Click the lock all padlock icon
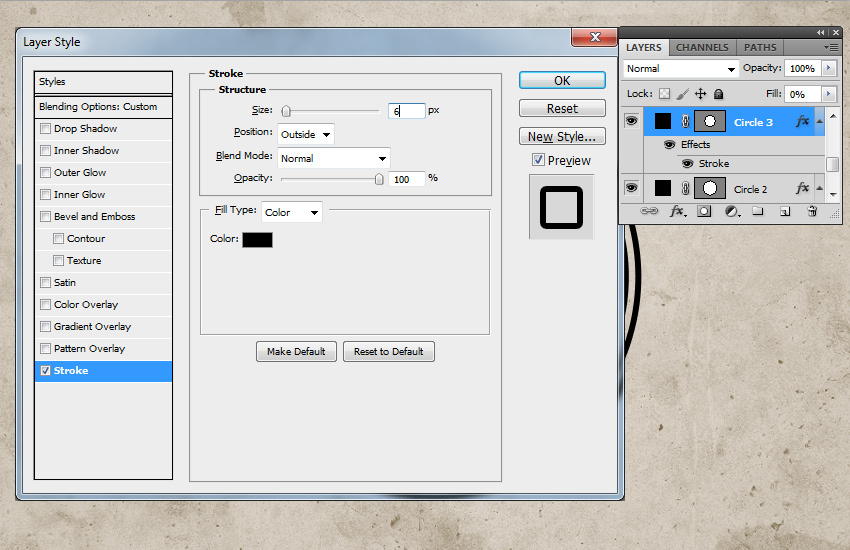This screenshot has width=850, height=550. click(718, 94)
